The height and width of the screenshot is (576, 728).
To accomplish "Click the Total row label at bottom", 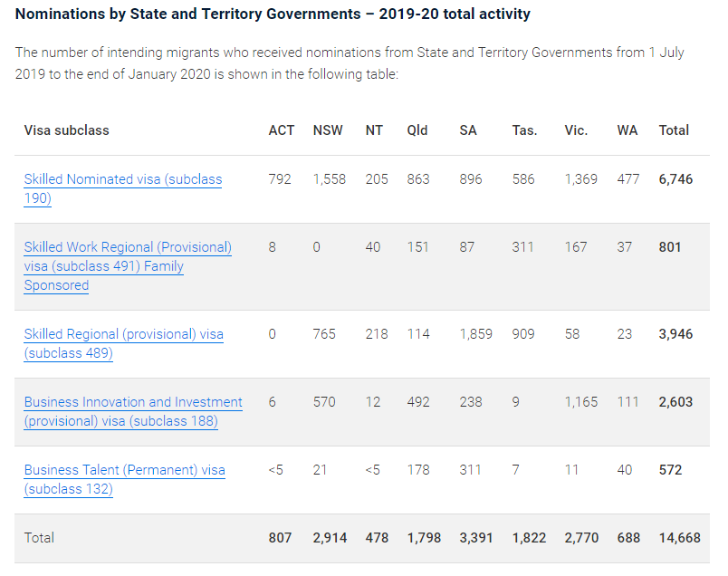I will (x=39, y=538).
